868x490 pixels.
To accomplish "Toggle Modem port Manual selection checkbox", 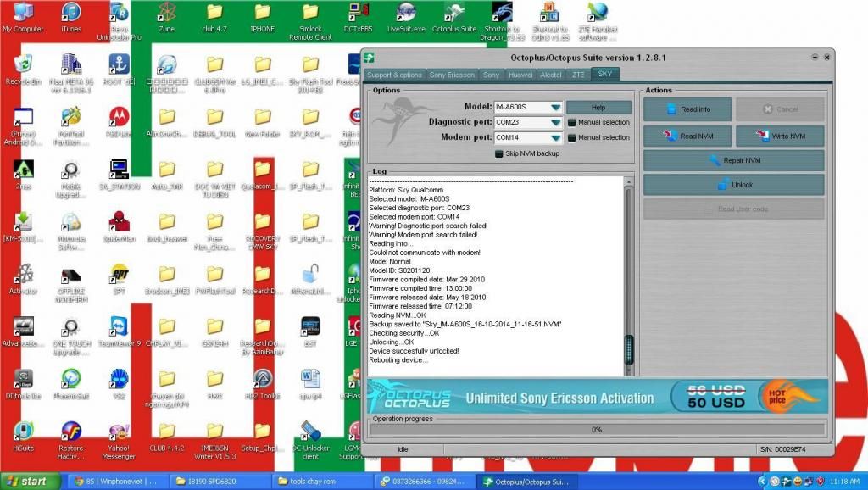I will pos(572,138).
